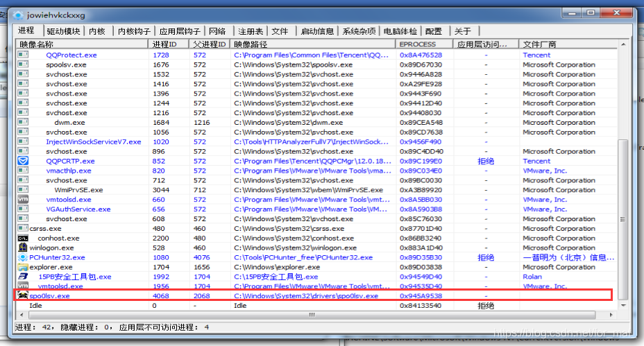Click the status bar process count text
The image size is (644, 346).
pos(112,327)
